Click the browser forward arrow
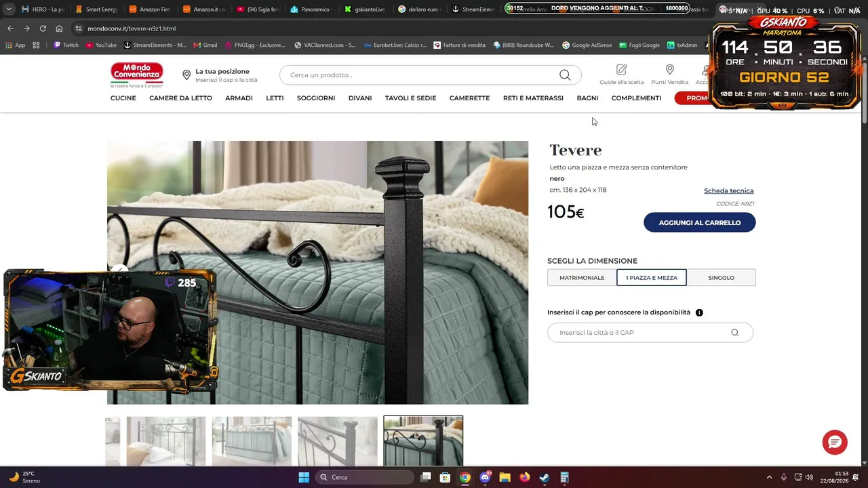Screen dimensions: 868x488 (x=26, y=28)
